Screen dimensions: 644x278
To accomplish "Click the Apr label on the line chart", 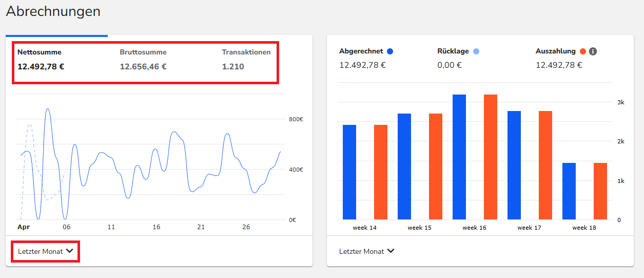I will pos(23,227).
